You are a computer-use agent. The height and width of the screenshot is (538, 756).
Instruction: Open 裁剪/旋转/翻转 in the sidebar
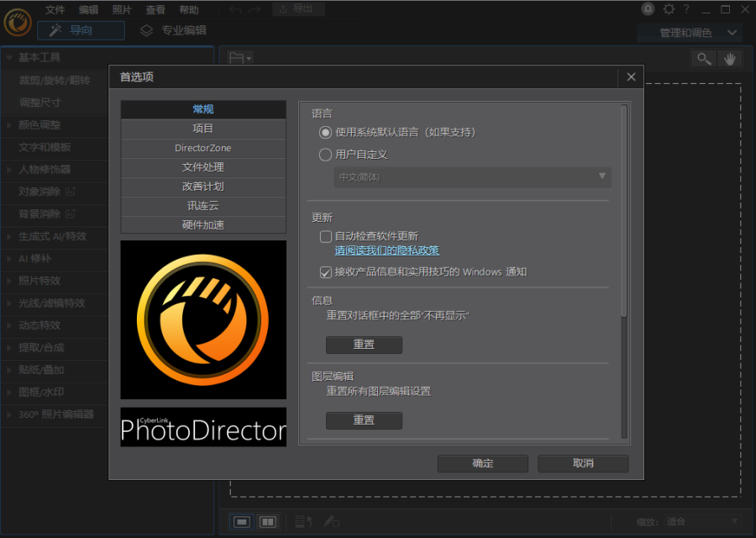pyautogui.click(x=55, y=80)
